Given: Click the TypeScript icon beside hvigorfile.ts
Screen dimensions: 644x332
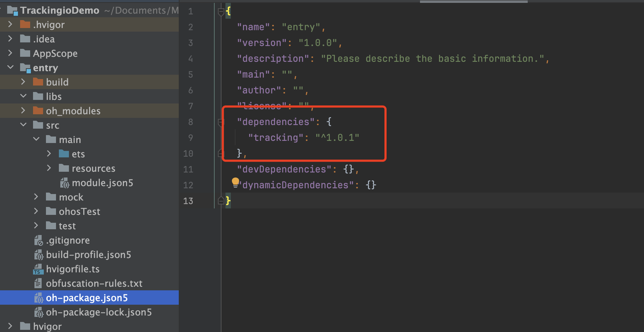Looking at the screenshot, I should (x=38, y=269).
